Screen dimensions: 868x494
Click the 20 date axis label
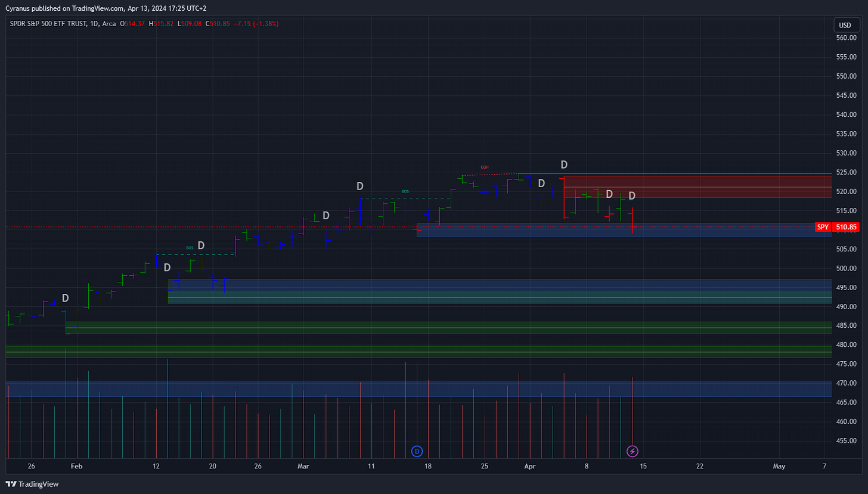pos(213,467)
